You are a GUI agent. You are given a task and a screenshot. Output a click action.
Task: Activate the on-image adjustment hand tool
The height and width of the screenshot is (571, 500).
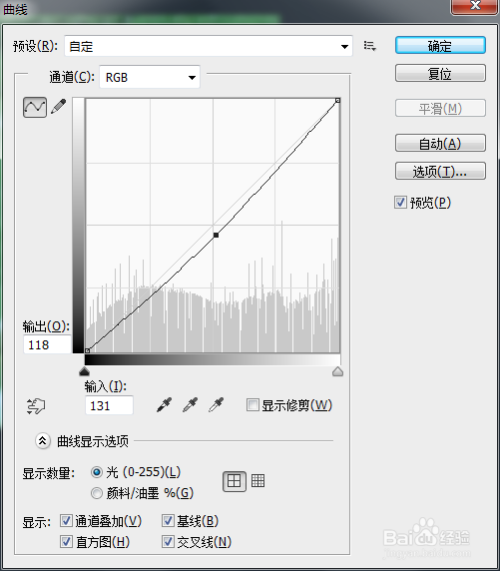(x=36, y=406)
